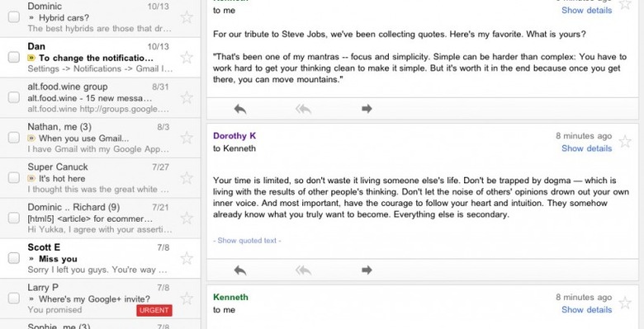644x329 pixels.
Task: Check the box for Super Canuck's email
Action: tap(14, 177)
